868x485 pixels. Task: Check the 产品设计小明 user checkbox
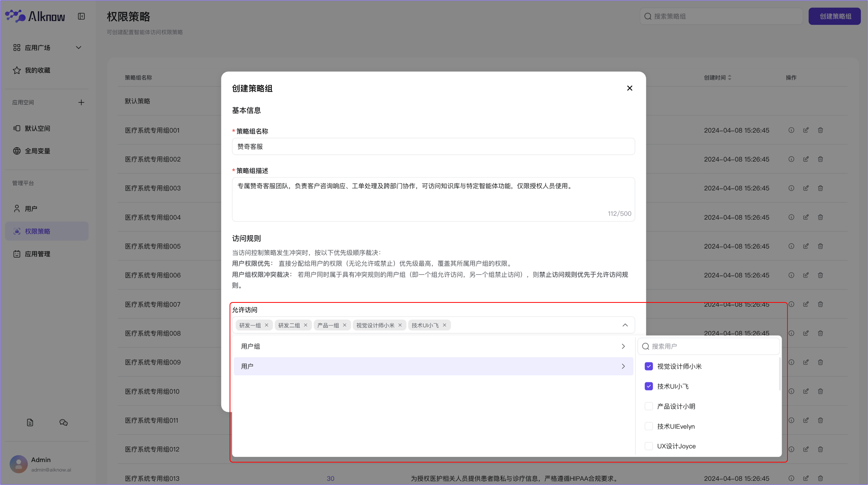pos(648,406)
